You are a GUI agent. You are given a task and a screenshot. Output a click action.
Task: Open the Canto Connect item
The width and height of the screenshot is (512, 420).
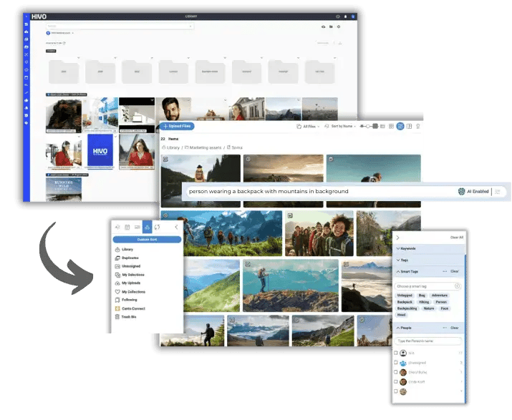[x=132, y=308]
